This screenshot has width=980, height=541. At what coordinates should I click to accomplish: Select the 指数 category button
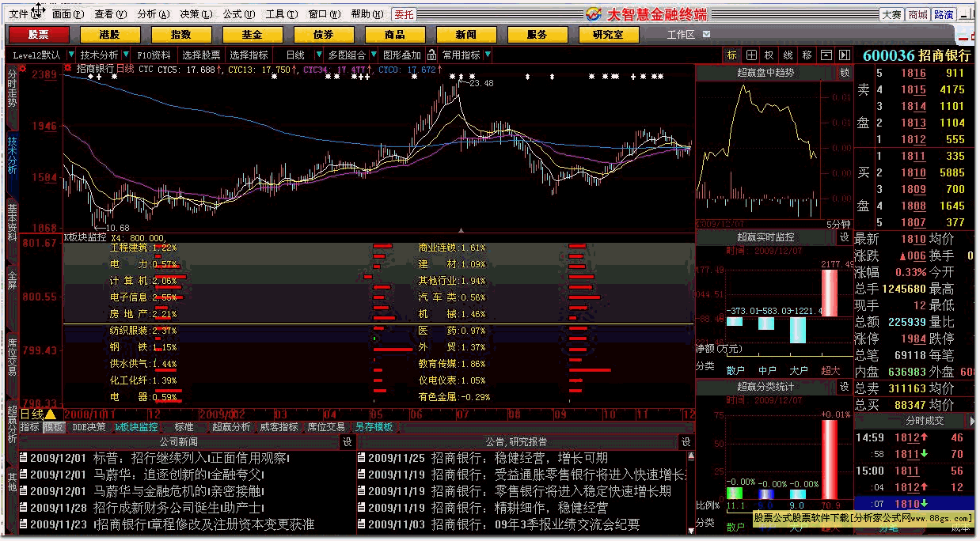(x=181, y=35)
